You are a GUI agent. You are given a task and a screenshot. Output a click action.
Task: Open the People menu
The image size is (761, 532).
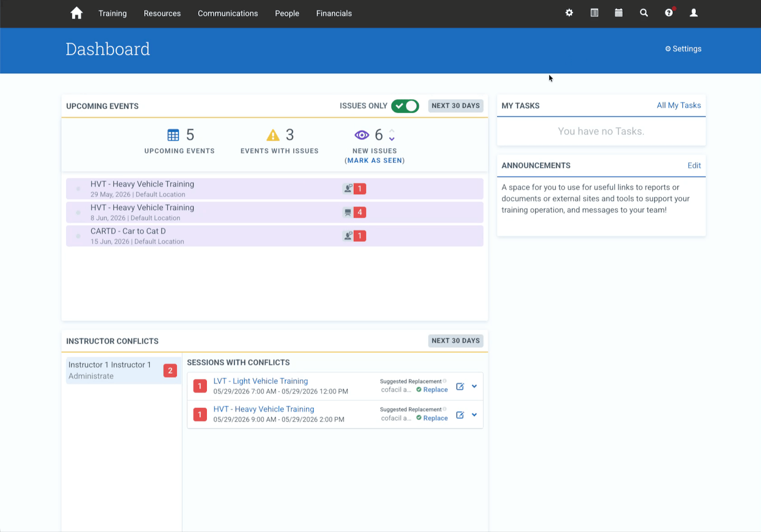point(287,13)
